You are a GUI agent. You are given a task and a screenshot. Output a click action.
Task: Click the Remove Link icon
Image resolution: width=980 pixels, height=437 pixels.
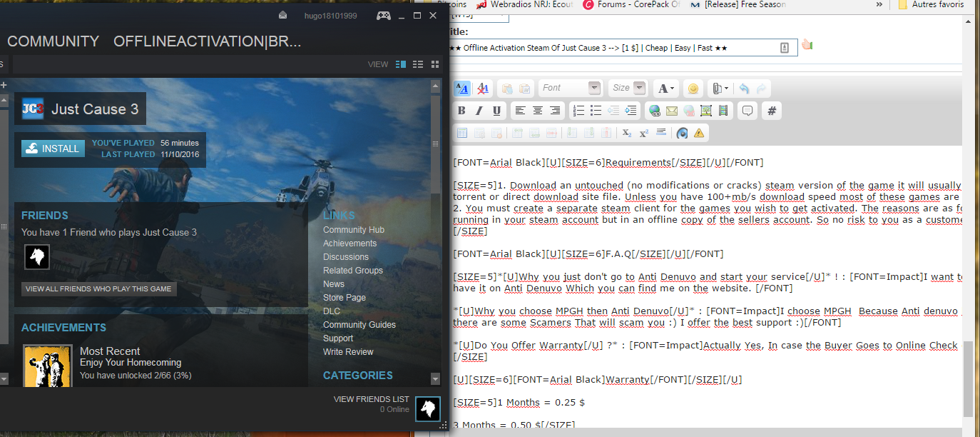689,111
